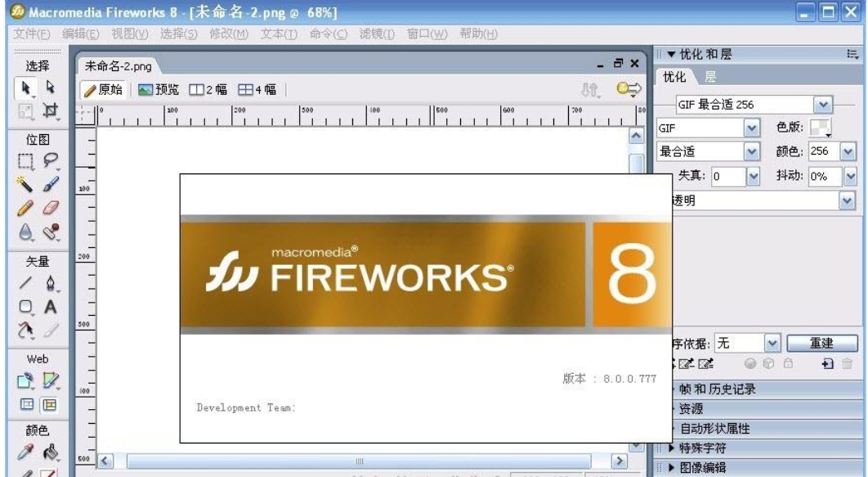
Task: Expand the 图像编辑 panel
Action: 672,467
